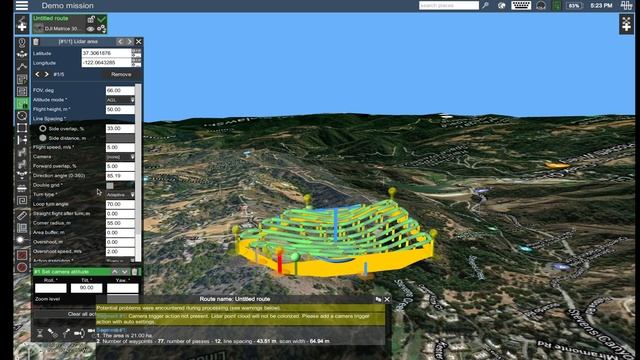This screenshot has width=640, height=360.
Task: Close the Lidar area panel
Action: coord(139,42)
